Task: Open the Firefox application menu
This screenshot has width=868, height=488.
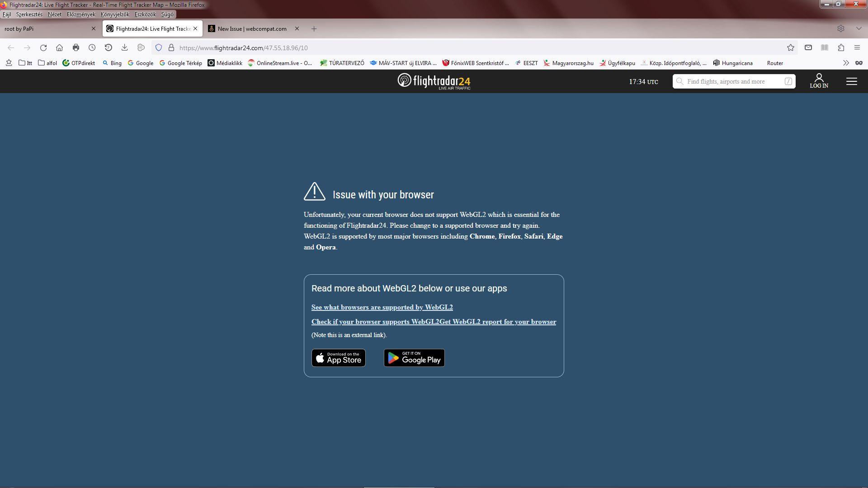Action: (857, 48)
